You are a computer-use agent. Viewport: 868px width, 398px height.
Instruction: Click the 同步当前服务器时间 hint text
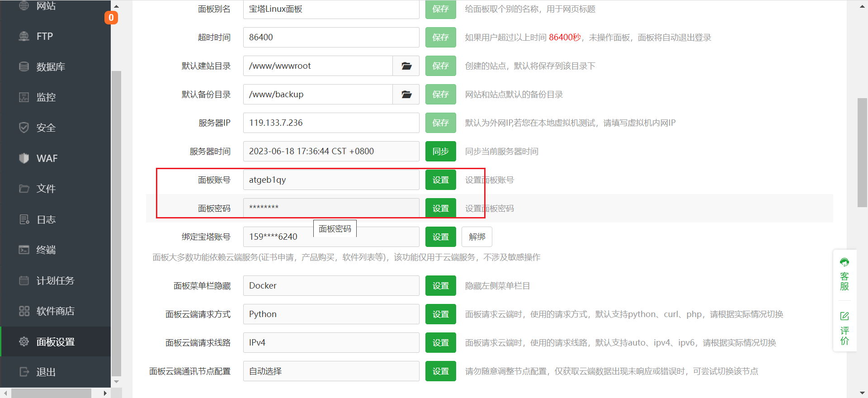click(x=502, y=152)
